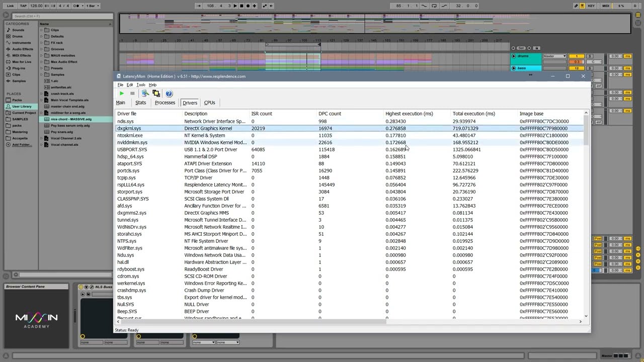Toggle the MIDI map mode switch

[x=606, y=6]
